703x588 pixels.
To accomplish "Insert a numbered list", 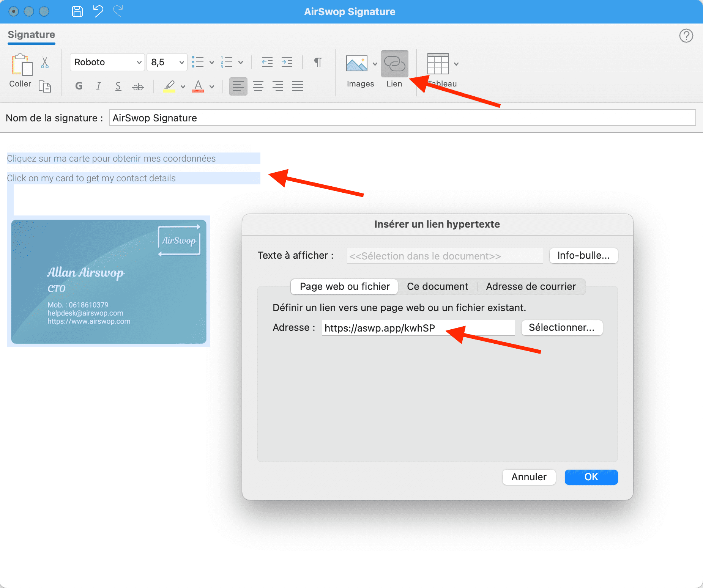I will pyautogui.click(x=227, y=62).
